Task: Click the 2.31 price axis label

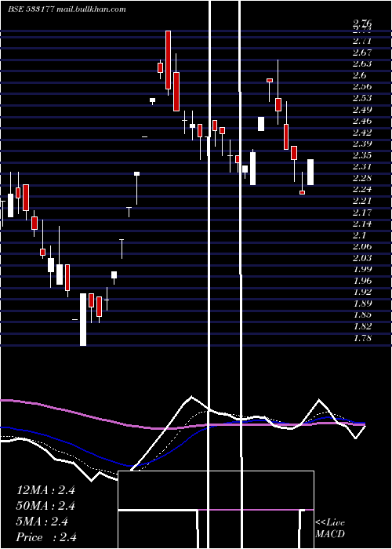Action: 362,167
